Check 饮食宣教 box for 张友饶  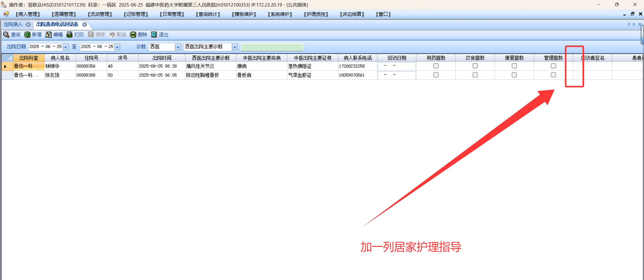pyautogui.click(x=475, y=75)
